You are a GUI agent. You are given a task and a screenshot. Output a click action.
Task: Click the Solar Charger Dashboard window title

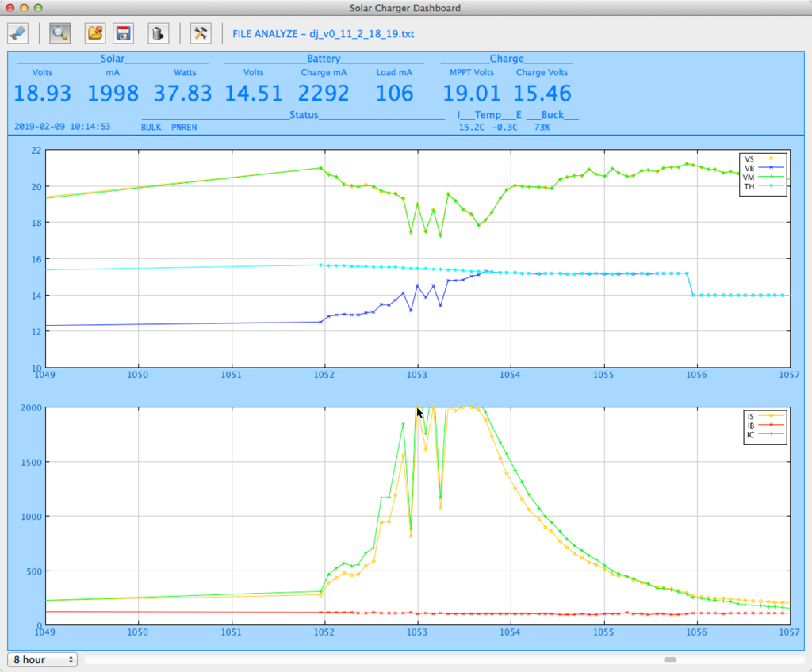click(405, 8)
